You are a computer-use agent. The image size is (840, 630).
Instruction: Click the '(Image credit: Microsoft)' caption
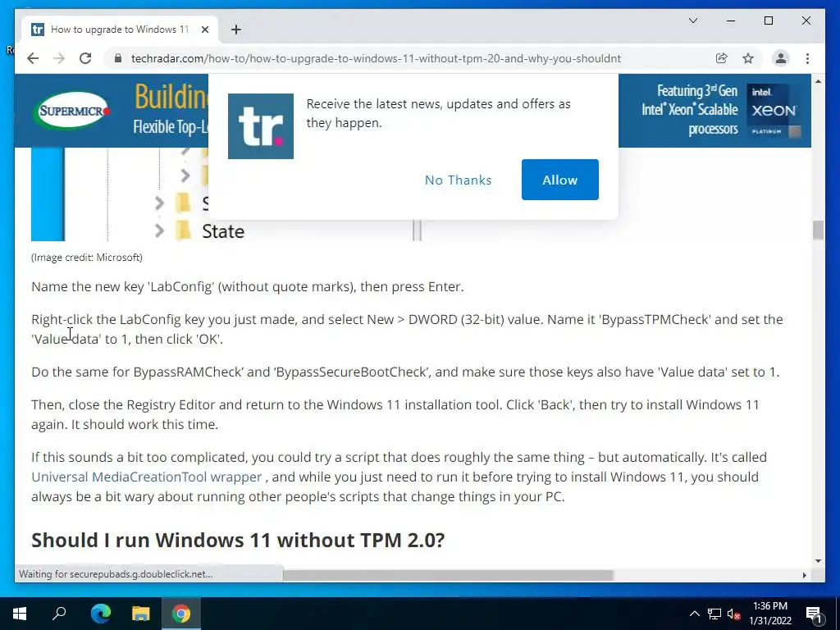(x=87, y=258)
